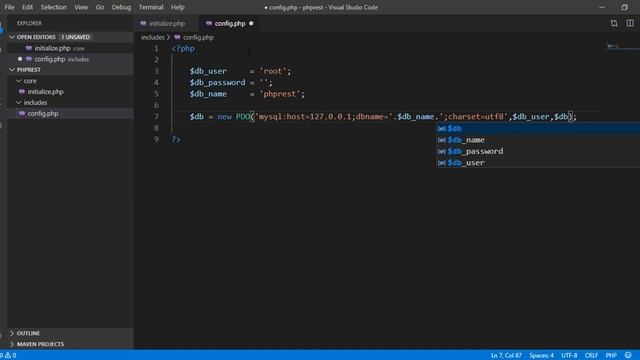
Task: Pick the $db_password autocomplete suggestion
Action: point(538,151)
